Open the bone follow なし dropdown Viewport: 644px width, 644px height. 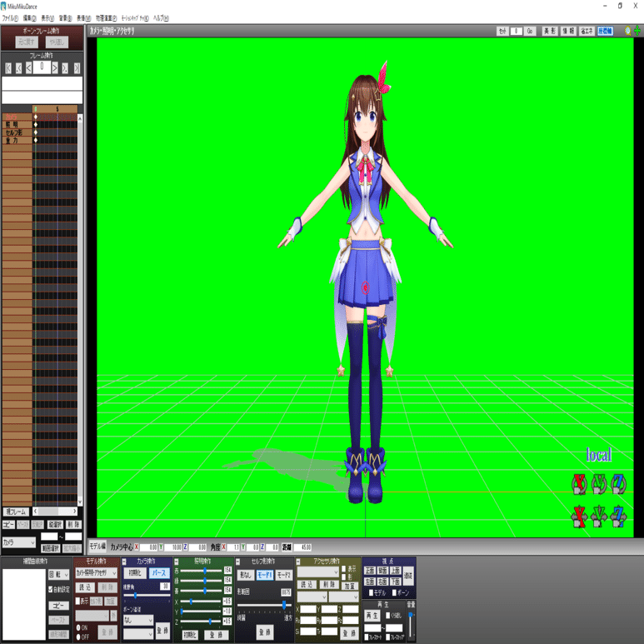(138, 620)
